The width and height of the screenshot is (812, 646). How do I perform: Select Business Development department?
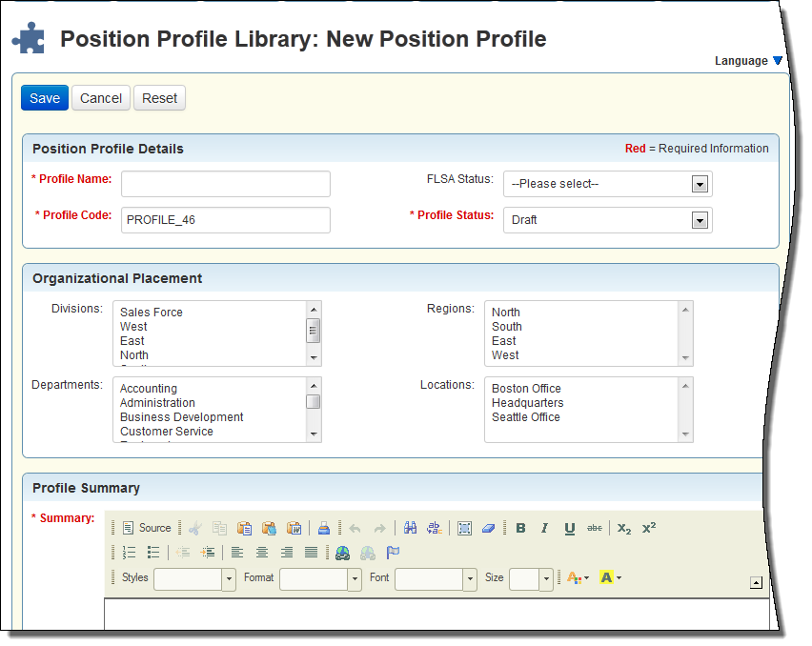(181, 416)
